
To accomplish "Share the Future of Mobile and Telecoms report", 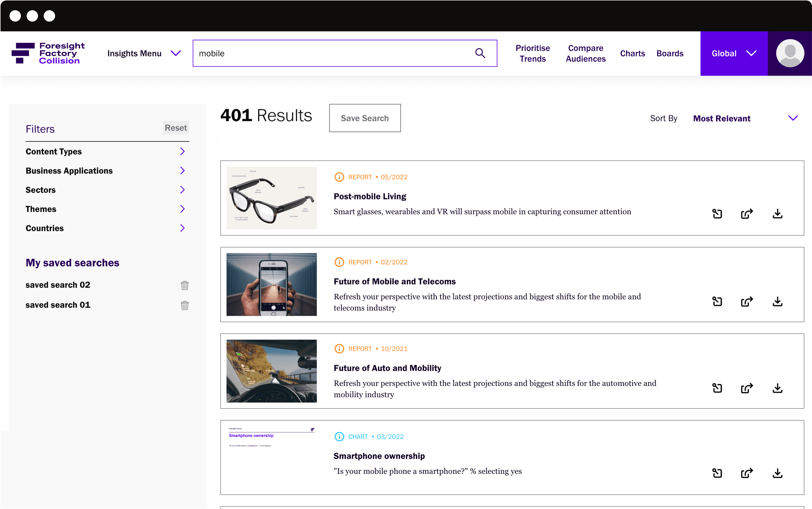I will (x=747, y=301).
